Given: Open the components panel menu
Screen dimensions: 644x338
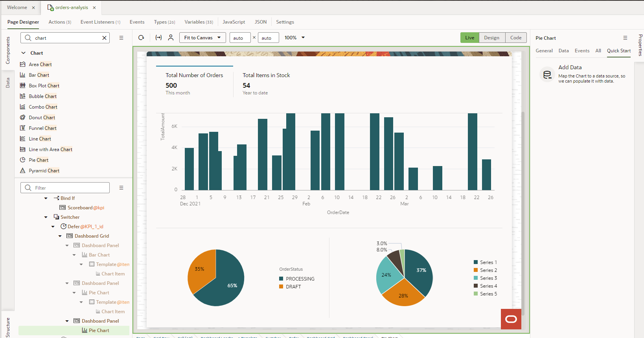Looking at the screenshot, I should (x=121, y=38).
